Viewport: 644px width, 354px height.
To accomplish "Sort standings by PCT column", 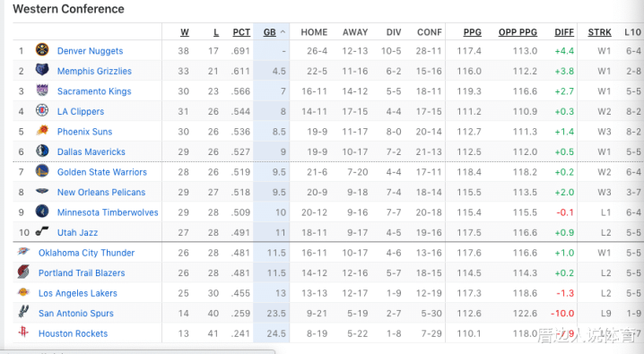I will pyautogui.click(x=241, y=32).
